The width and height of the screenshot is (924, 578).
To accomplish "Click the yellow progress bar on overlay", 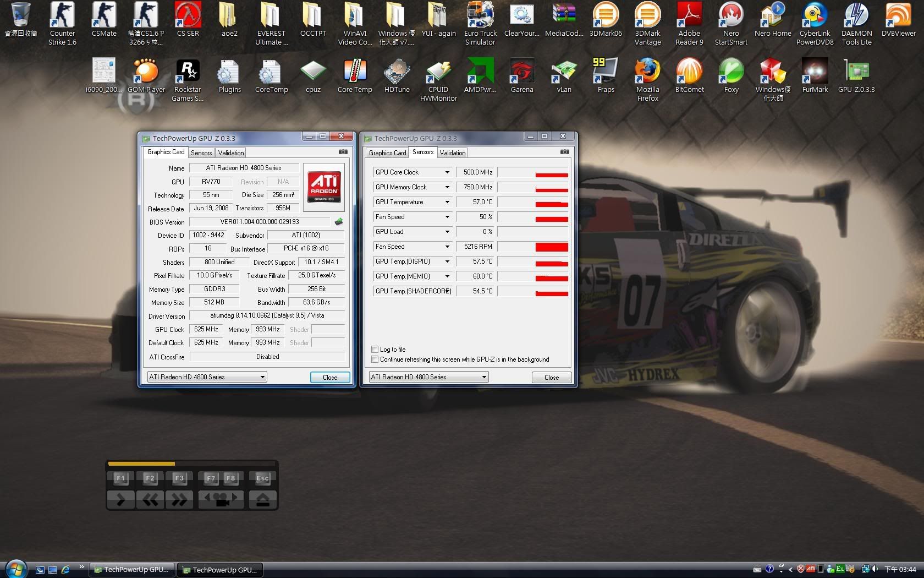I will (x=141, y=464).
